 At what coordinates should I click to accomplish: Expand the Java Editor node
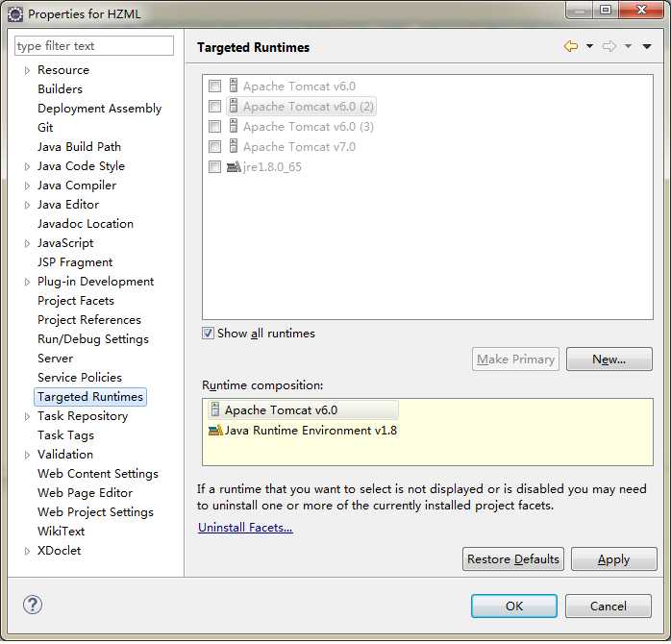(27, 205)
